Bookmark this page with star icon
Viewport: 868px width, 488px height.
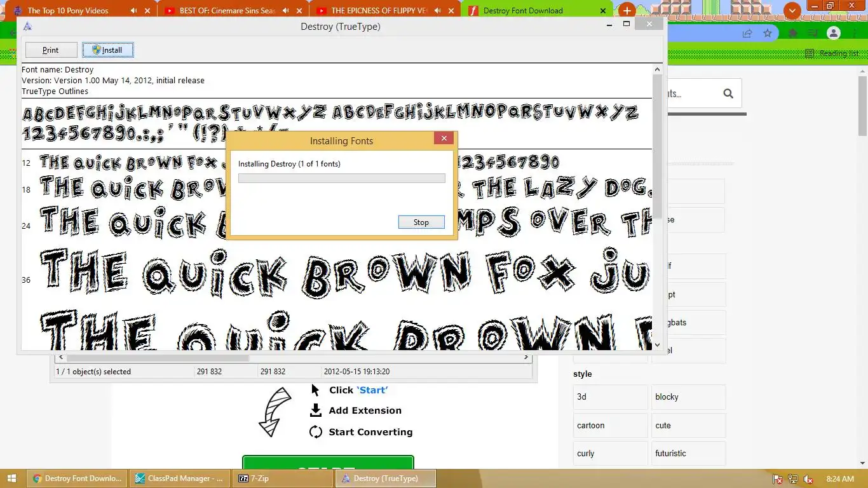pos(768,33)
